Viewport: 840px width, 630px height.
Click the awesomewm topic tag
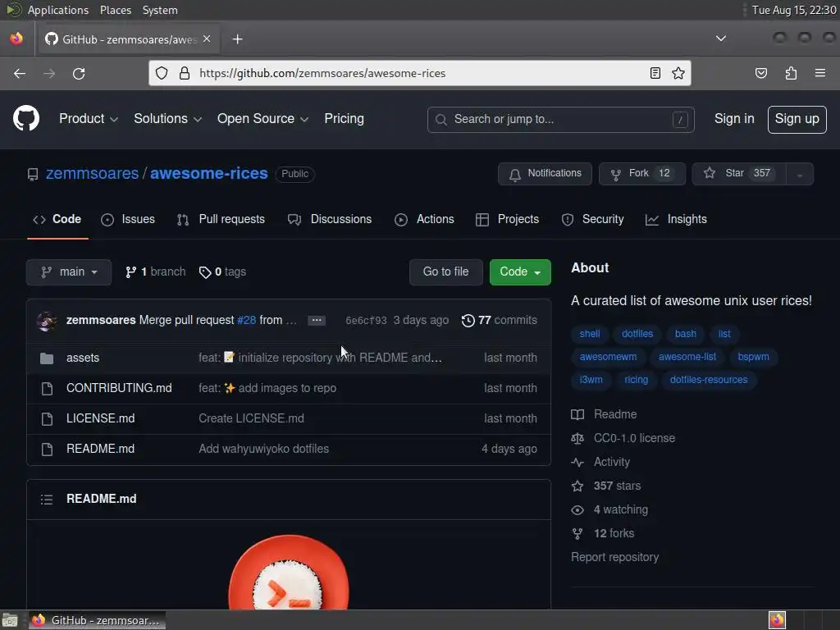(608, 357)
